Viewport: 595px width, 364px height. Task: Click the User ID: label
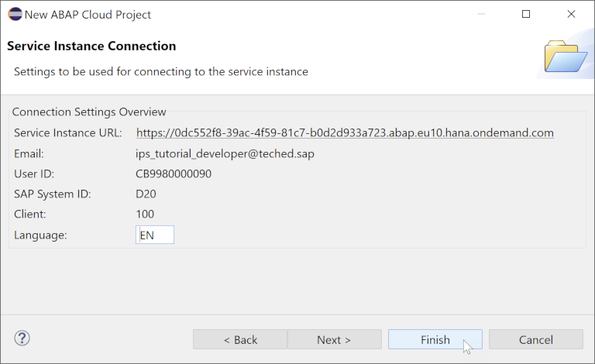tap(34, 173)
